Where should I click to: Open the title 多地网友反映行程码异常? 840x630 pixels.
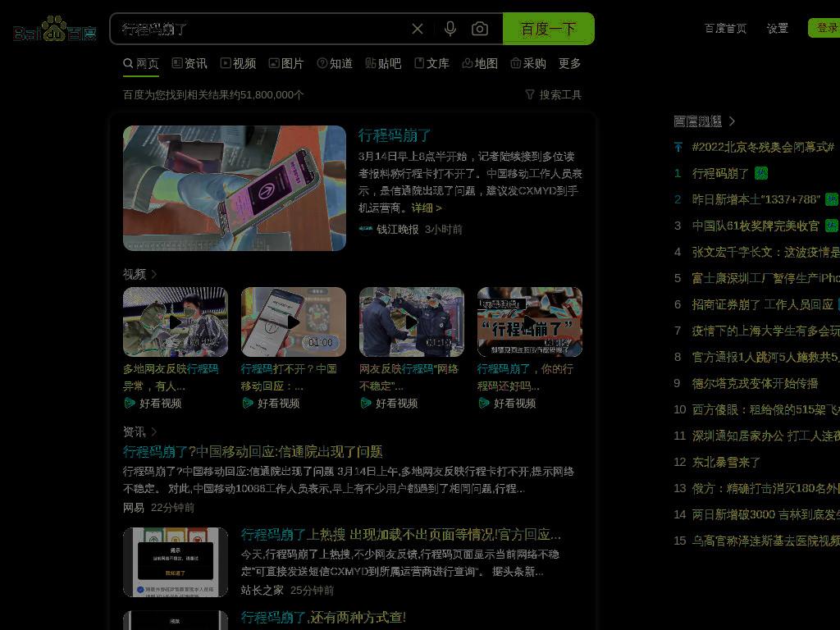pos(171,377)
